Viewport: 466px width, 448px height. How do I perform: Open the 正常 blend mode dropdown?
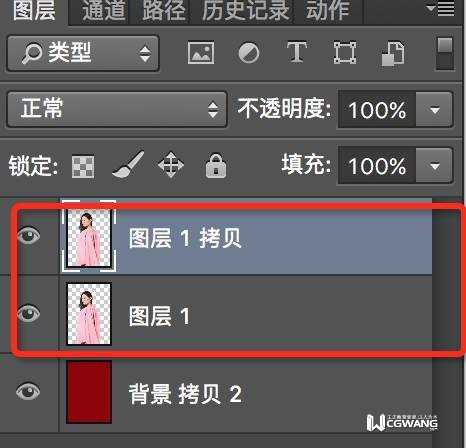click(117, 109)
